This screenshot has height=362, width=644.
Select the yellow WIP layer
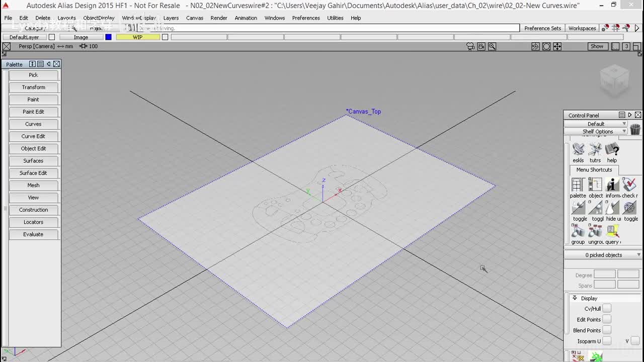click(x=138, y=37)
